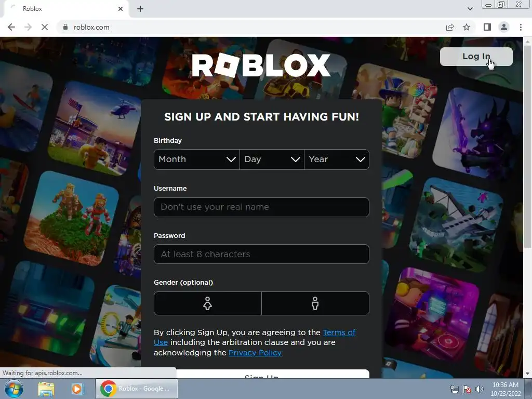Click the browser forward arrow
Image resolution: width=532 pixels, height=399 pixels.
[x=28, y=27]
